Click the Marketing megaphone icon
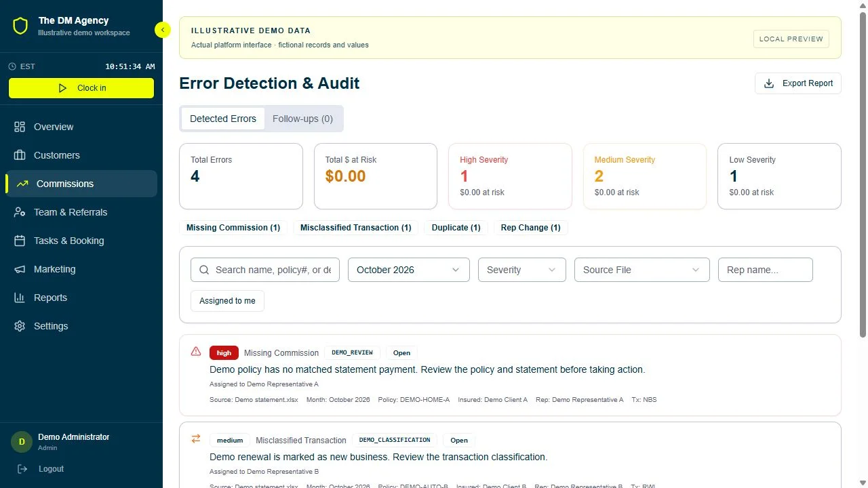Screen dimensions: 868x488 click(20, 269)
